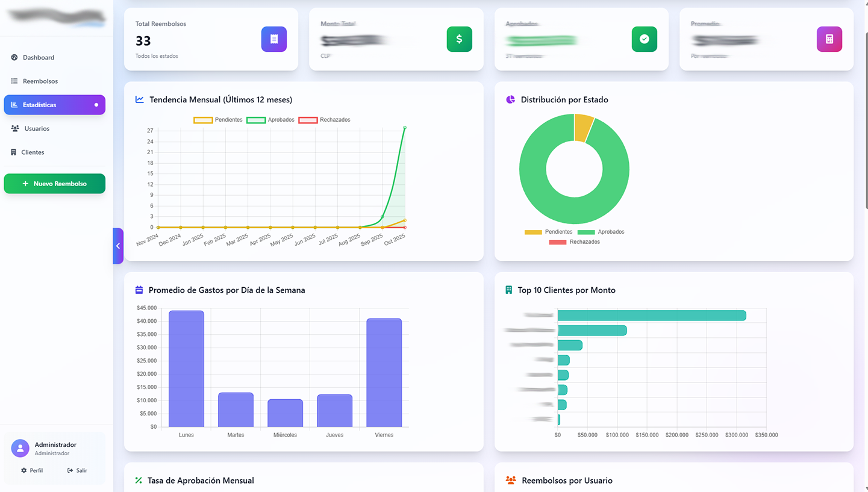Click the green checkmark Aprobados icon

(644, 39)
